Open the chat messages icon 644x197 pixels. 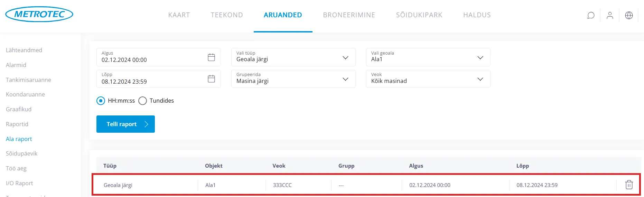(591, 15)
